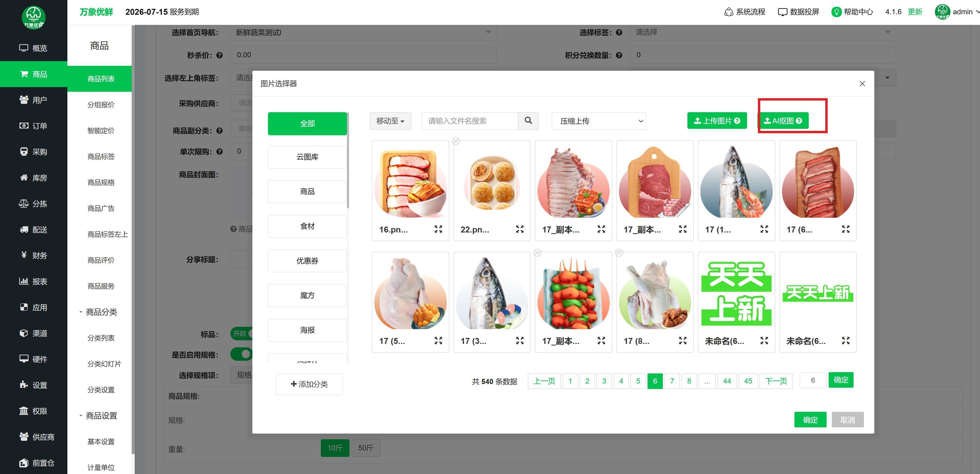The image size is (980, 474).
Task: Expand preview of 16.pn... image
Action: (x=438, y=229)
